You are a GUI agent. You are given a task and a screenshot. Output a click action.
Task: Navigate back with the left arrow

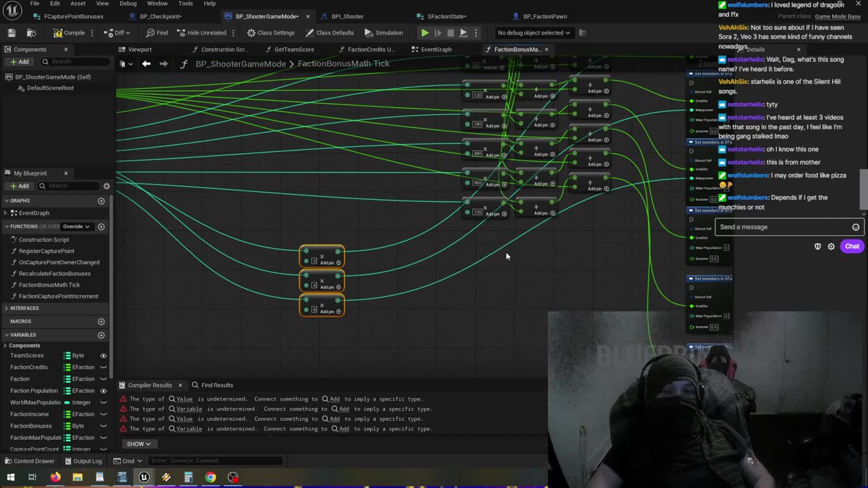point(146,64)
